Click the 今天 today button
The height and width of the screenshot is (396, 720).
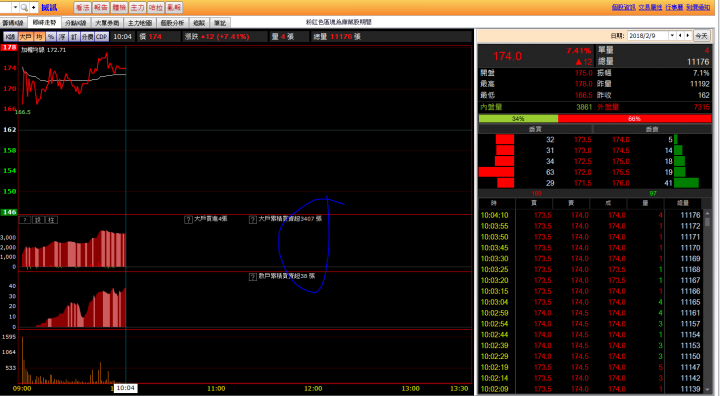[x=701, y=35]
